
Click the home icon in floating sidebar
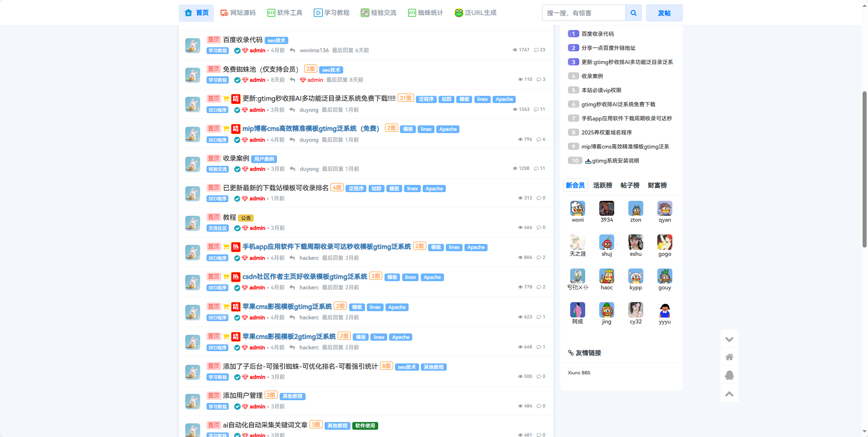coord(729,357)
